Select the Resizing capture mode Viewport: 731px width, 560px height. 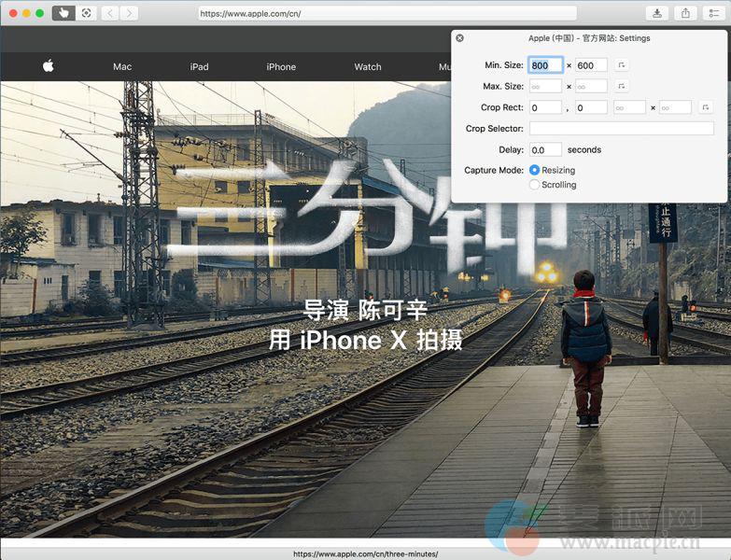(535, 170)
